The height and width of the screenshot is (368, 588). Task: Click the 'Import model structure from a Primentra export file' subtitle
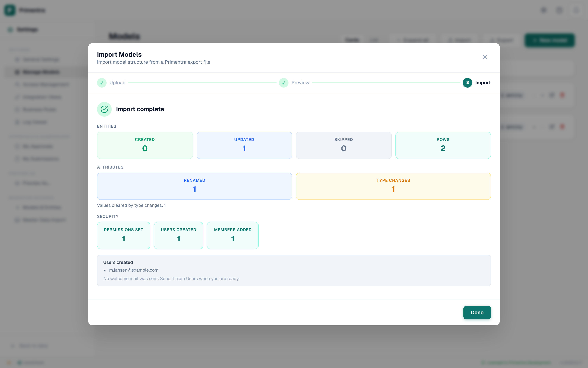(154, 62)
